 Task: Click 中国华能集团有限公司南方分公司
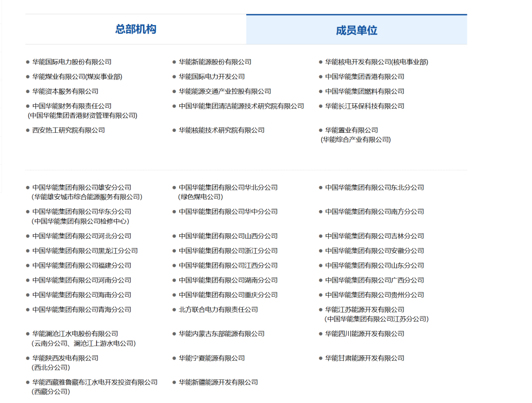pyautogui.click(x=374, y=212)
